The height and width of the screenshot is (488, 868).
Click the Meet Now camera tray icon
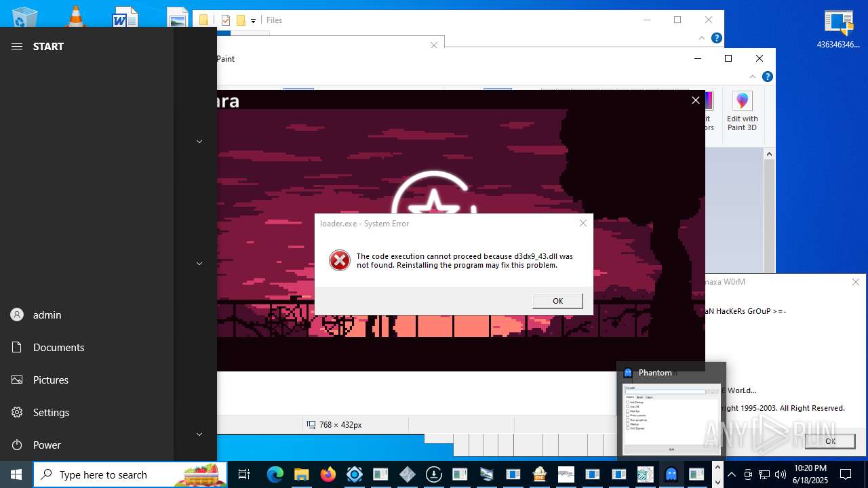[x=748, y=474]
